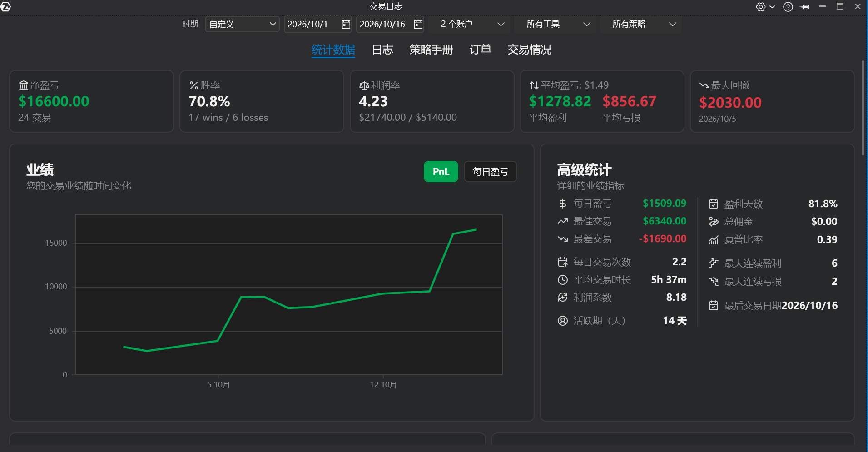
Task: Click the 17 wins / 6 losses text
Action: click(x=228, y=118)
